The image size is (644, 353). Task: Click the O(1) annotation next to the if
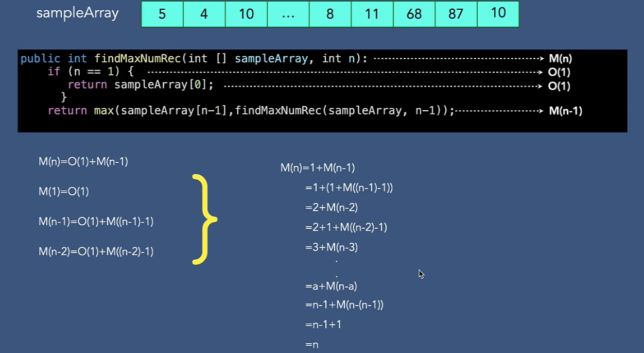[561, 72]
